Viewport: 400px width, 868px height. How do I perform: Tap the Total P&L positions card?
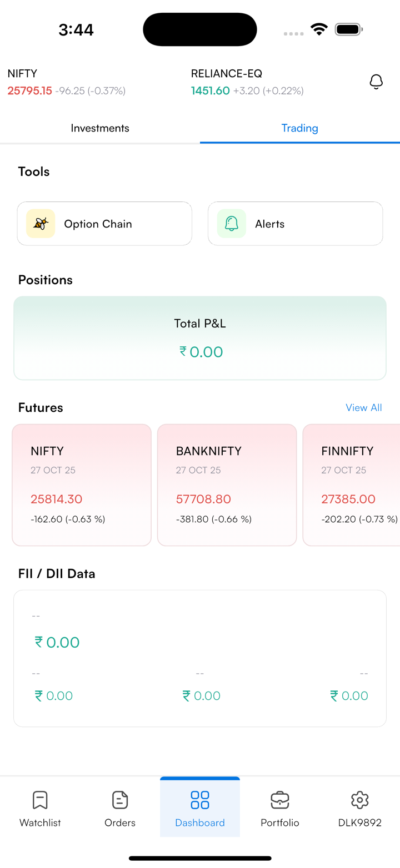click(200, 338)
